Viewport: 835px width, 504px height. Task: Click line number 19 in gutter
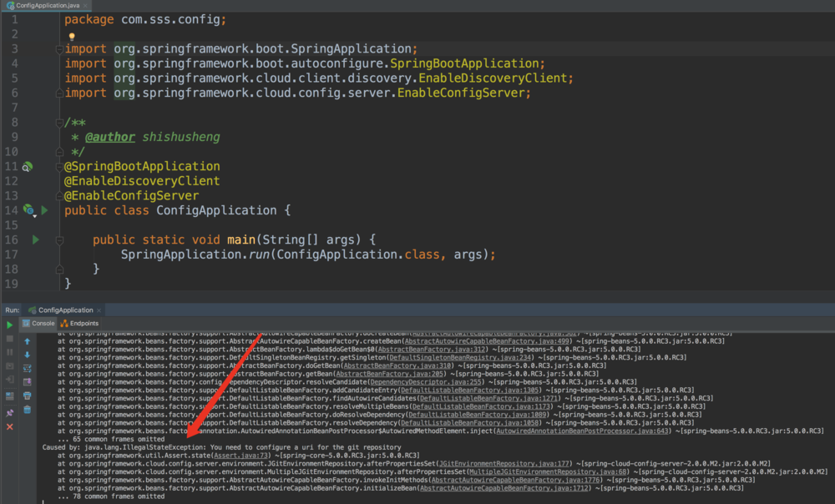pyautogui.click(x=11, y=285)
